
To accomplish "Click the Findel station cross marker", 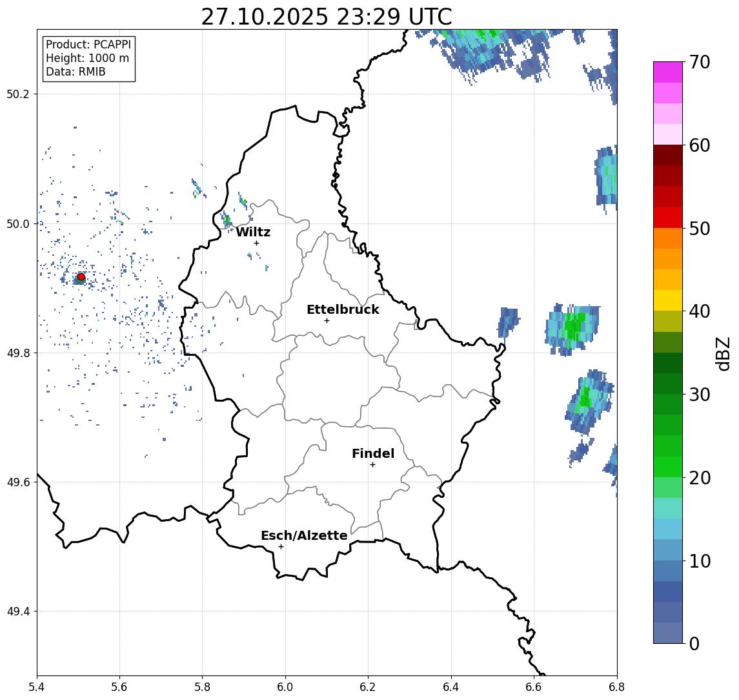I will pyautogui.click(x=372, y=465).
